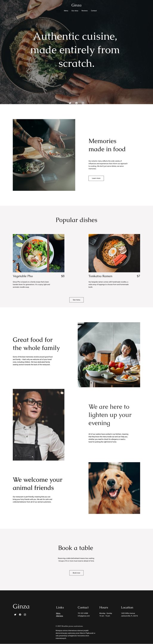Click the See menu button
The width and height of the screenshot is (153, 644).
click(x=76, y=300)
